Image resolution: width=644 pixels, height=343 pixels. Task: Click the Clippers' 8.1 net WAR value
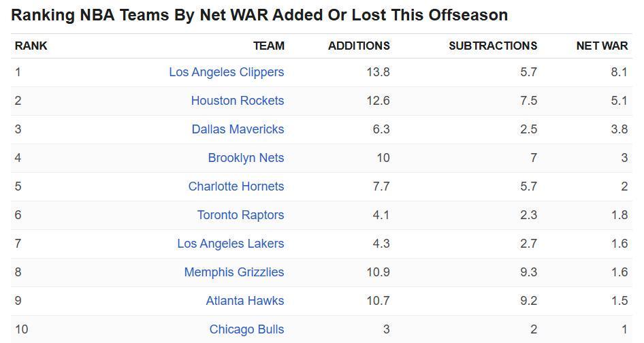[619, 72]
